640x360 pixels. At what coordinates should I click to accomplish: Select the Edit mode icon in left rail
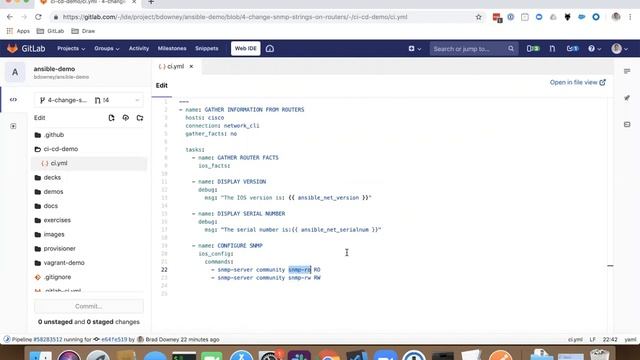click(13, 100)
